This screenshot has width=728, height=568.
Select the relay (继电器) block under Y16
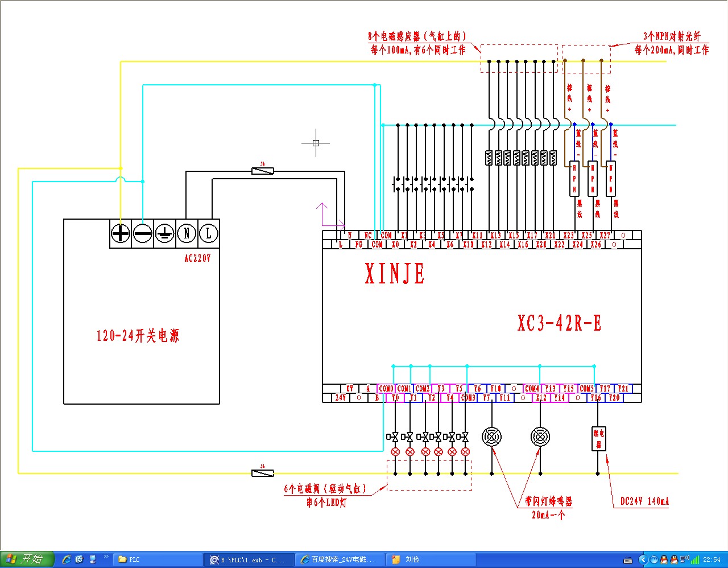click(598, 438)
